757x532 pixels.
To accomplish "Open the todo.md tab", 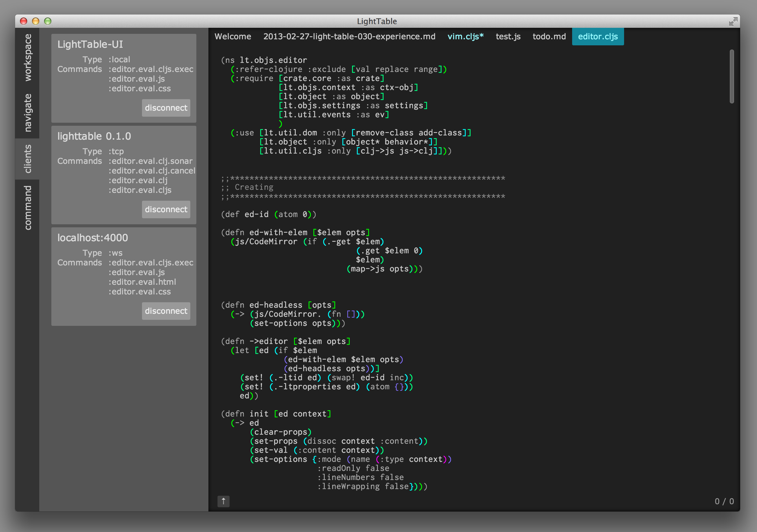I will tap(549, 37).
